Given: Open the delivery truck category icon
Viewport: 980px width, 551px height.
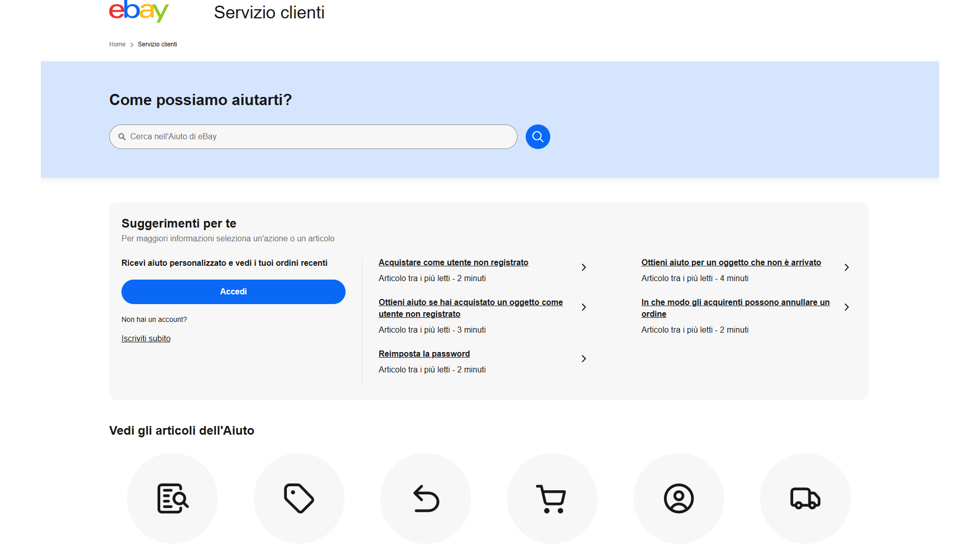Looking at the screenshot, I should tap(805, 498).
